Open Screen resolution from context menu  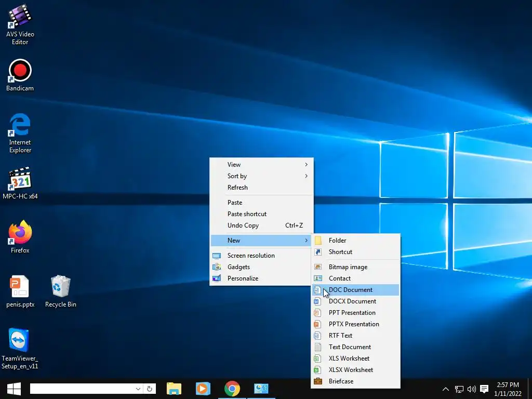click(262, 256)
